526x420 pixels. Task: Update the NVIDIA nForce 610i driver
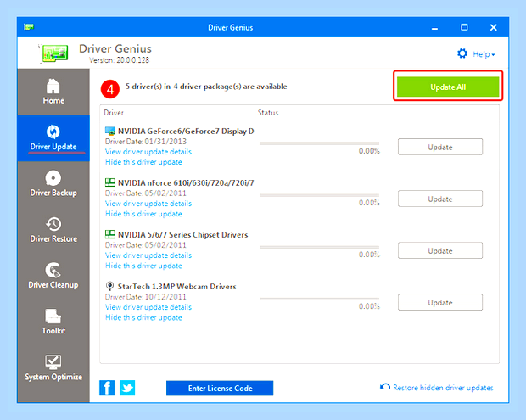[x=440, y=199]
